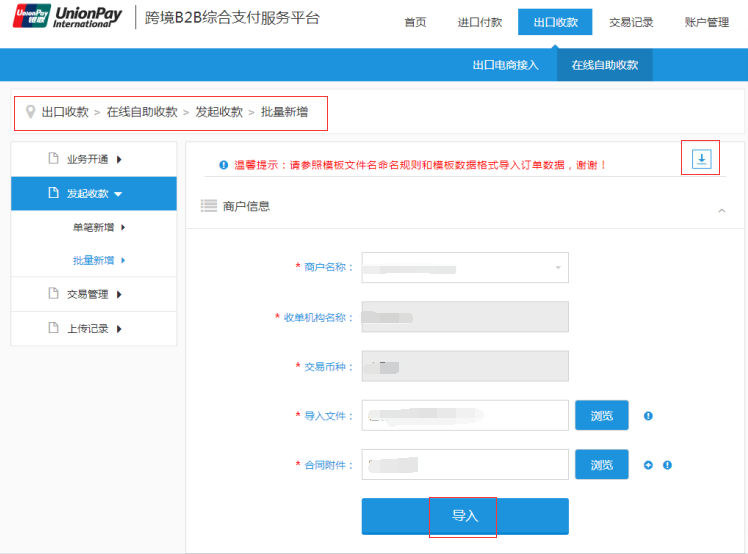Click the UnionPay International logo

[x=66, y=16]
